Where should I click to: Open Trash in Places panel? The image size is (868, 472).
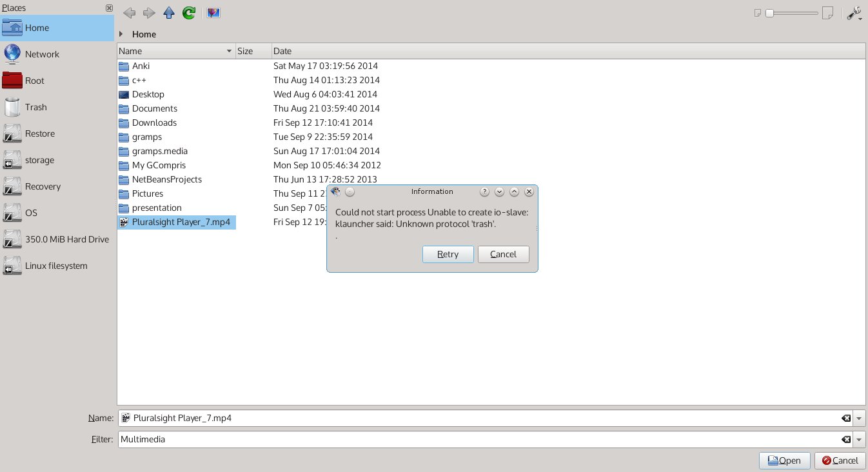(57, 107)
